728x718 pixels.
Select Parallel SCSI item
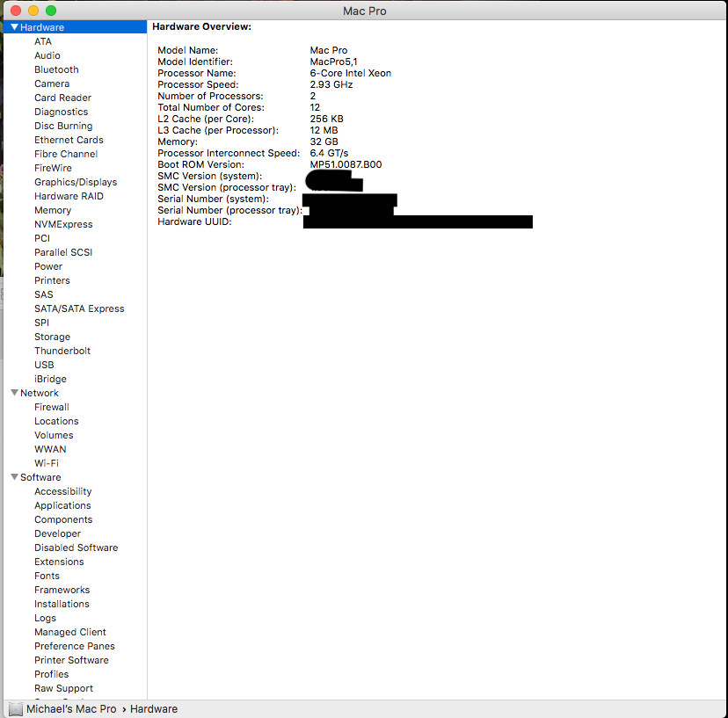(63, 252)
